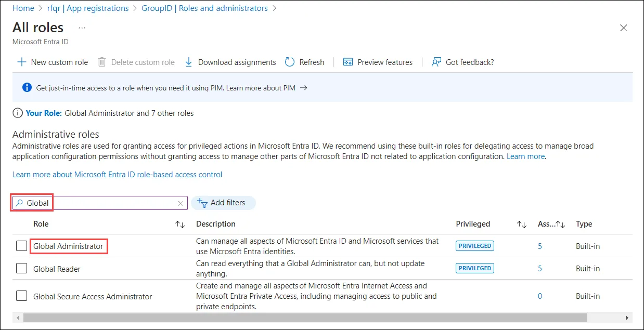Image resolution: width=644 pixels, height=330 pixels.
Task: Sort by the Role column arrows
Action: pos(180,224)
